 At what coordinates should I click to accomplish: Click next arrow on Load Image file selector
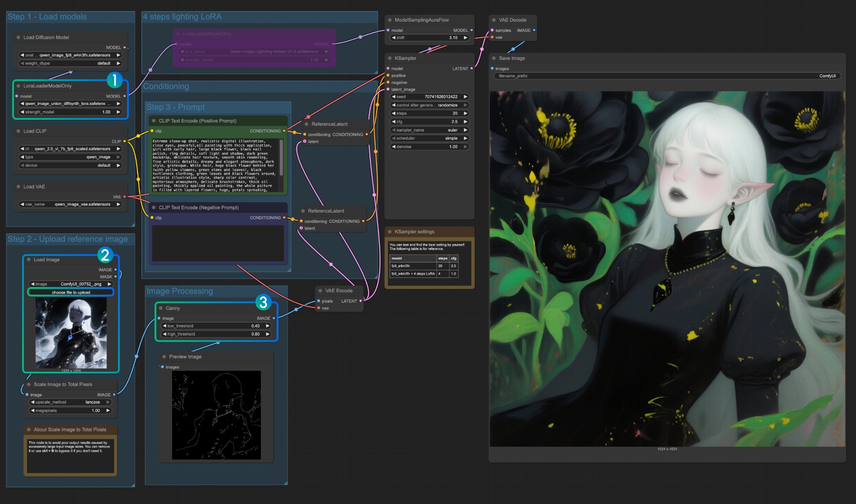click(109, 284)
